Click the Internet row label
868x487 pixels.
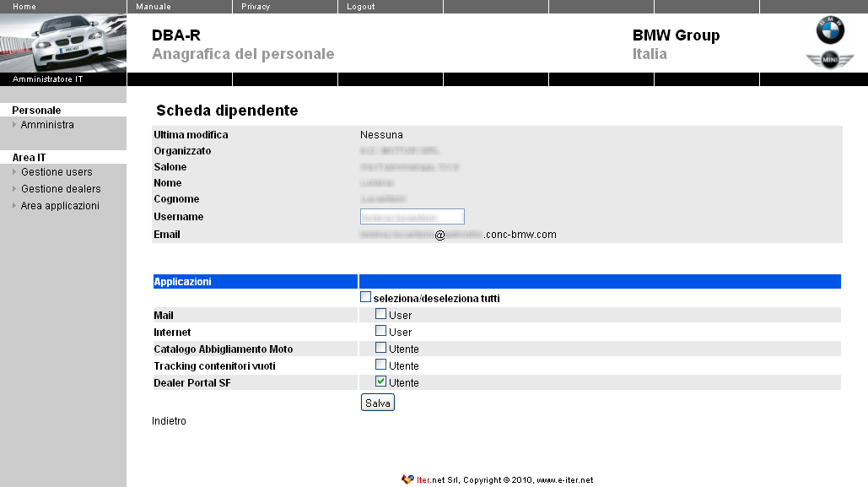[172, 333]
